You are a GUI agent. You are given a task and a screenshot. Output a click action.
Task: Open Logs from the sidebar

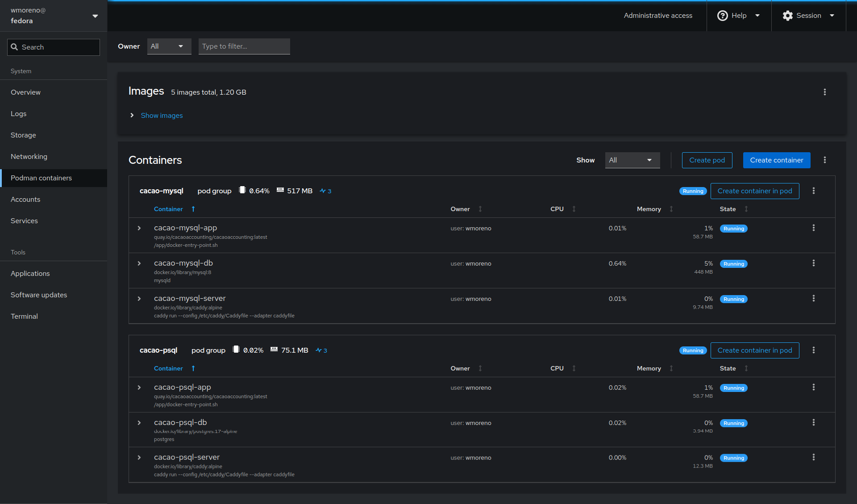click(54, 114)
